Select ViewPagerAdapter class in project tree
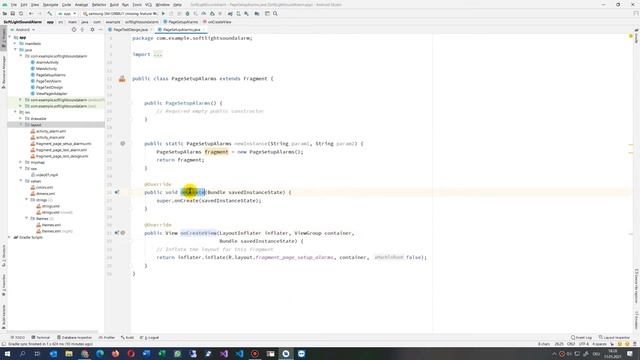The width and height of the screenshot is (640, 360). (51, 93)
